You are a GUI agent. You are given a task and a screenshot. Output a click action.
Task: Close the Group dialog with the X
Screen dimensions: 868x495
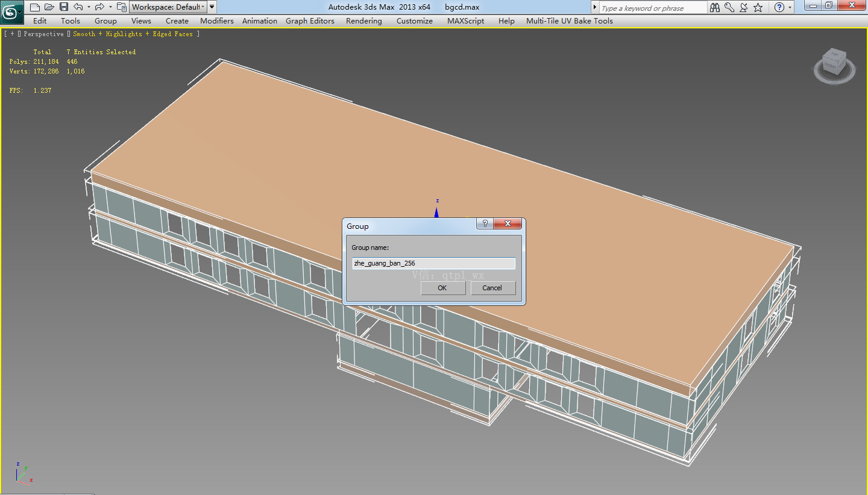pyautogui.click(x=508, y=223)
